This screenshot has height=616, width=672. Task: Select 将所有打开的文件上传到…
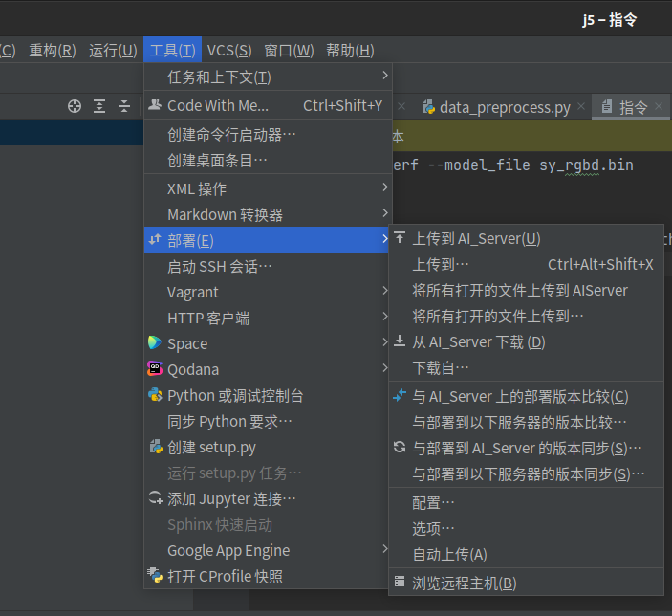526,317
